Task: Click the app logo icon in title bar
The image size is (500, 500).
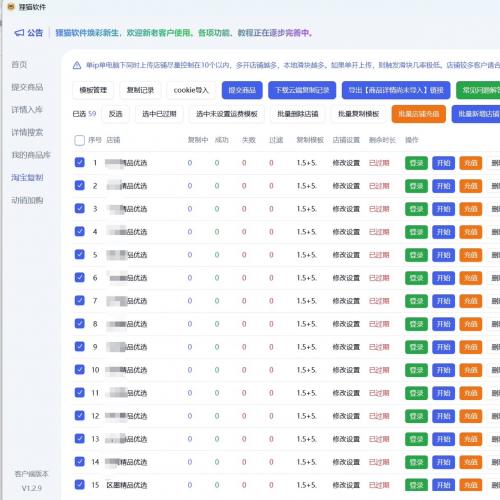Action: click(x=11, y=7)
